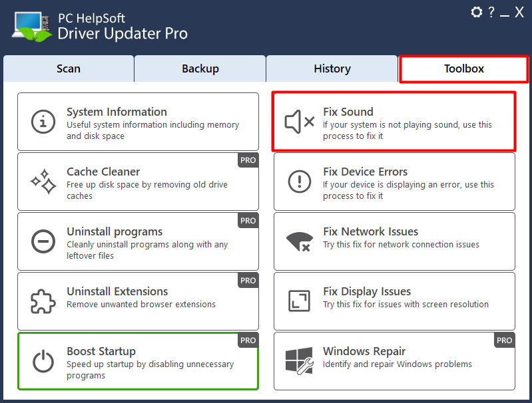The height and width of the screenshot is (403, 532).
Task: Select the muted speaker Fix Sound icon
Action: click(x=299, y=122)
